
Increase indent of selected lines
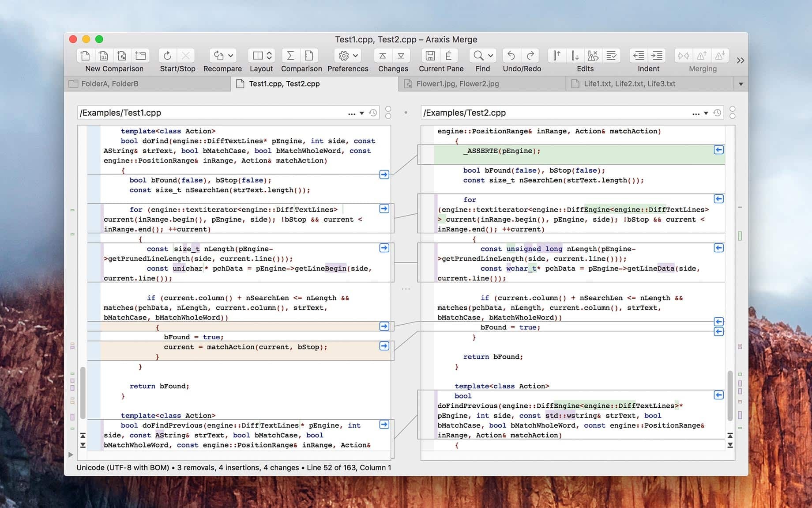657,56
